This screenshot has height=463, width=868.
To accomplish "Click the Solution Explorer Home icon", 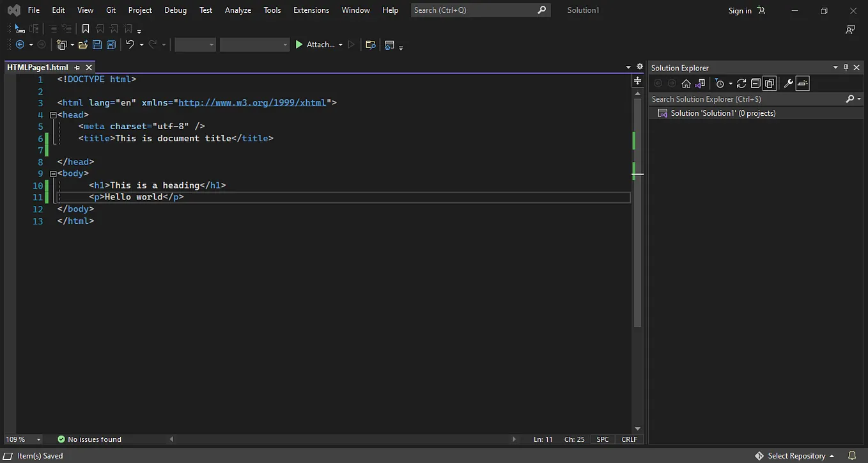I will coord(686,83).
